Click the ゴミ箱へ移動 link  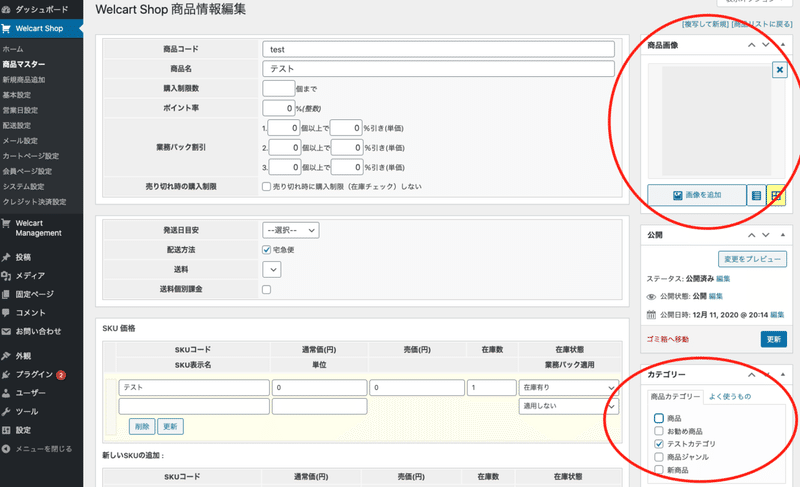coord(668,339)
